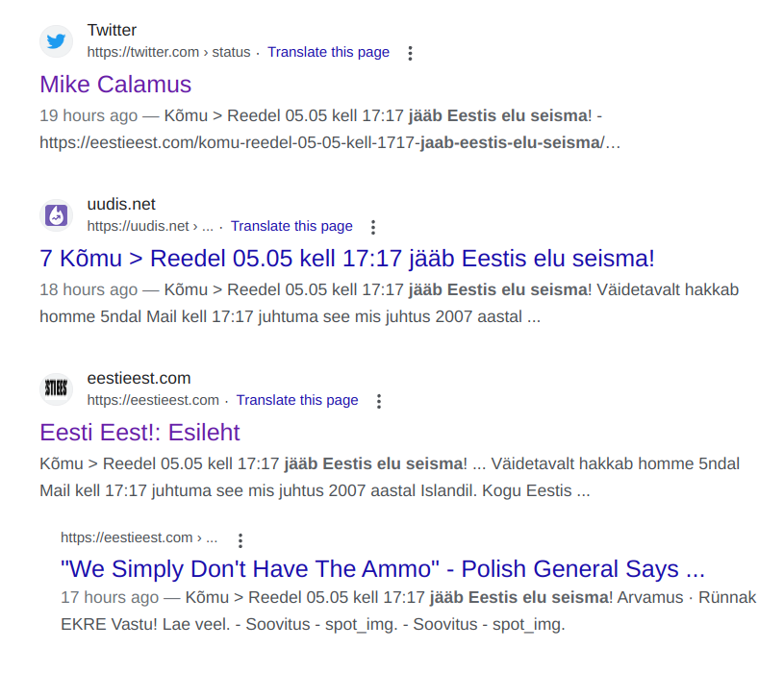
Task: Open the Polish General ammo article link
Action: [x=383, y=568]
